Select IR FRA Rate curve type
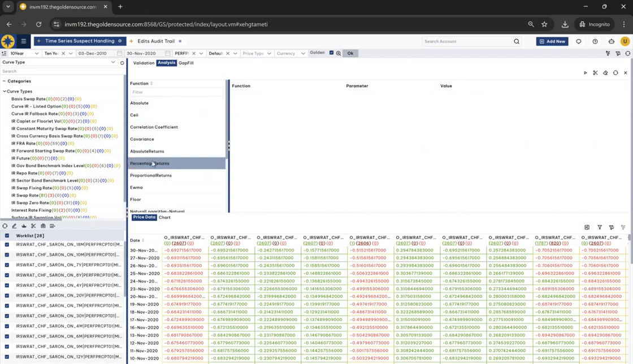 click(23, 143)
